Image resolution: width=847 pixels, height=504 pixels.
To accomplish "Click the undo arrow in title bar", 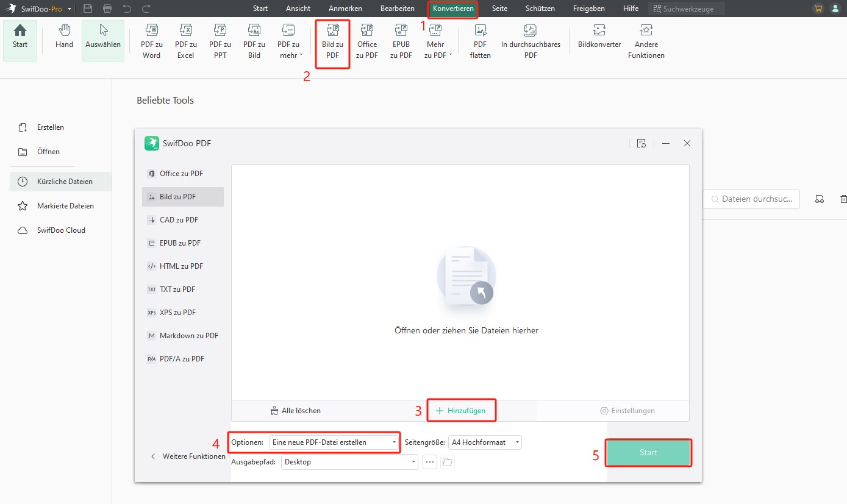I will click(x=127, y=9).
